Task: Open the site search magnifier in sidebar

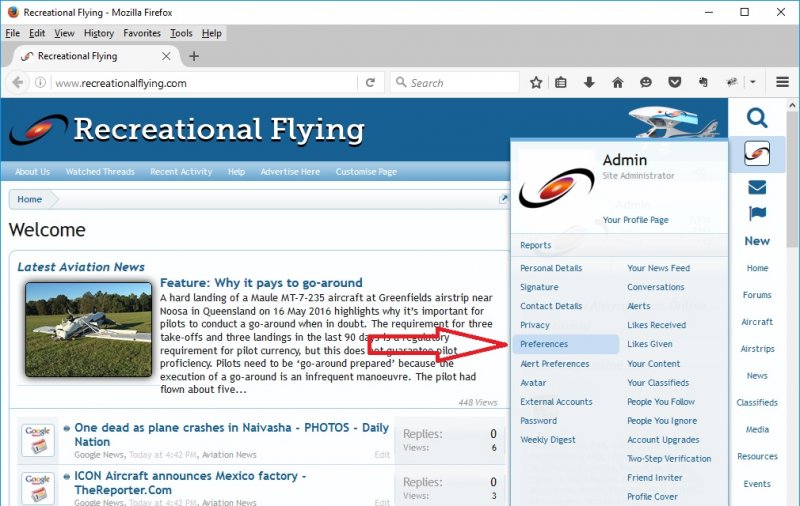Action: (x=757, y=118)
